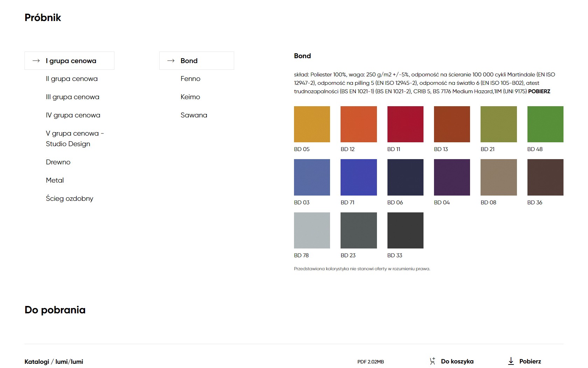This screenshot has width=588, height=368.
Task: Switch to IV grupa cenowa
Action: click(73, 115)
